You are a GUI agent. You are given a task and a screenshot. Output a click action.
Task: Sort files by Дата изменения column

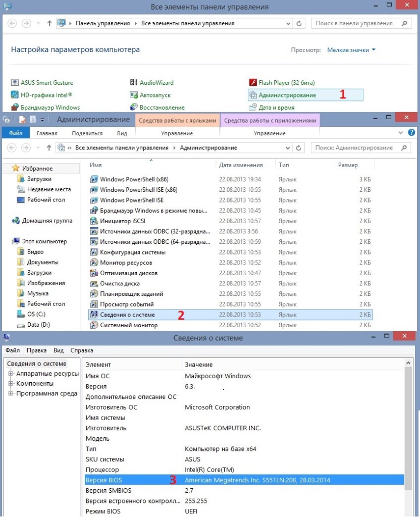pos(241,165)
